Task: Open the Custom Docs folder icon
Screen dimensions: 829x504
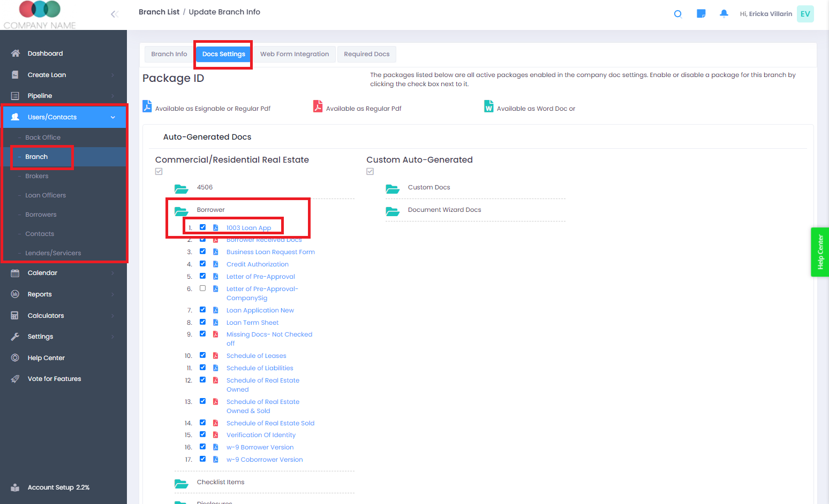Action: click(393, 188)
